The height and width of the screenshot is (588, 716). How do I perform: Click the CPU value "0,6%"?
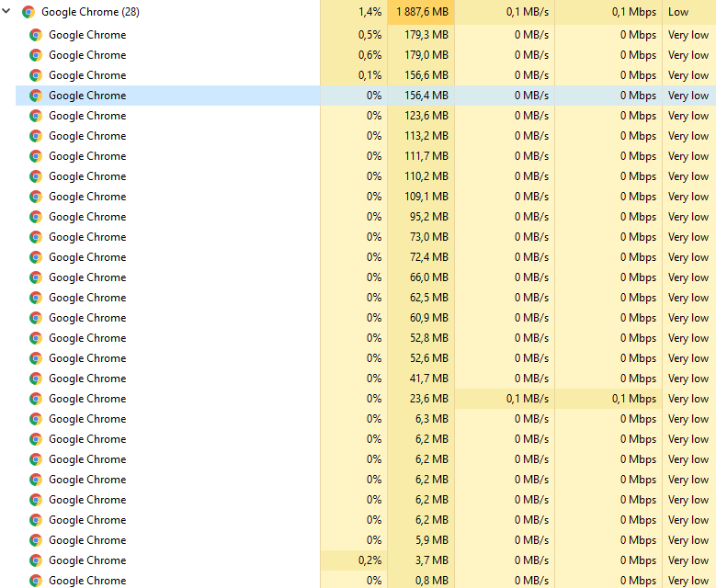(369, 55)
